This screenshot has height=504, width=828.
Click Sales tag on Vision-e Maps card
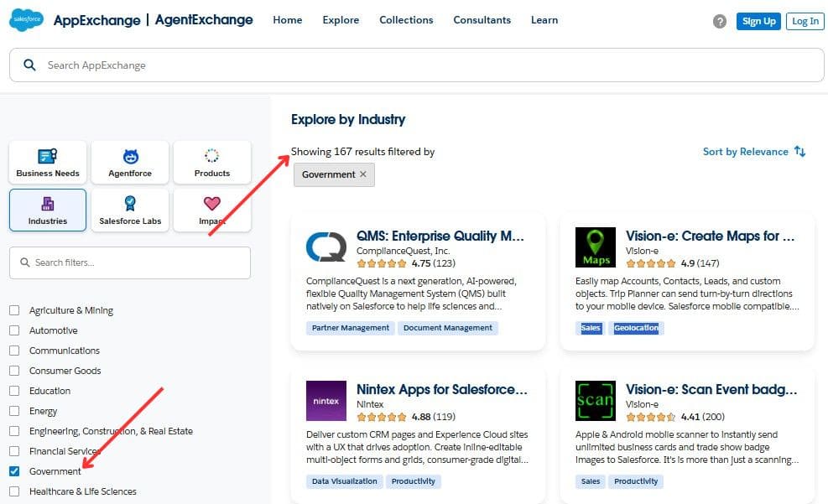pyautogui.click(x=590, y=328)
